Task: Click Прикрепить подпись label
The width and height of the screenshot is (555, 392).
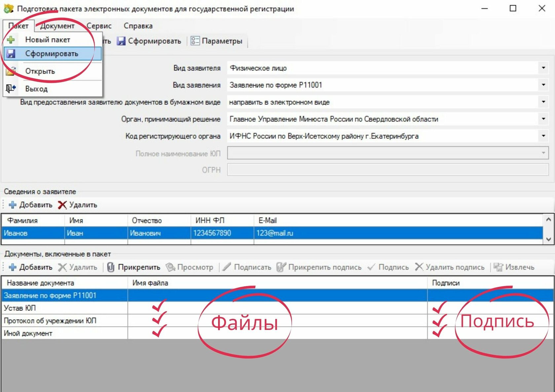Action: click(x=325, y=267)
